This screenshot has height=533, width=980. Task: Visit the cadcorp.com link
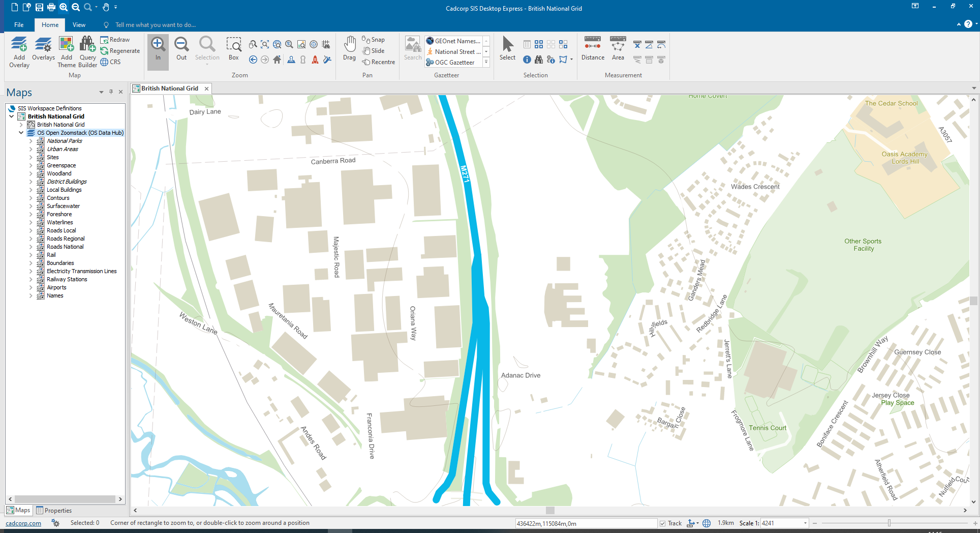coord(24,523)
